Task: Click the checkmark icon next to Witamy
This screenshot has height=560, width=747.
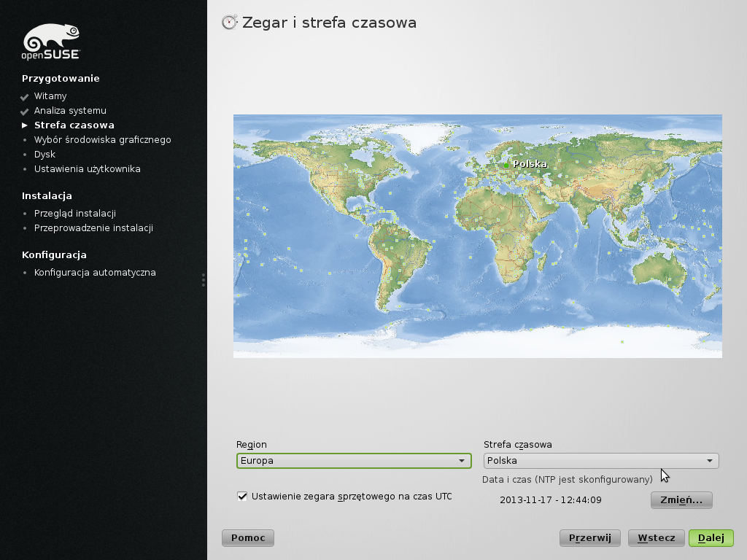Action: click(25, 97)
